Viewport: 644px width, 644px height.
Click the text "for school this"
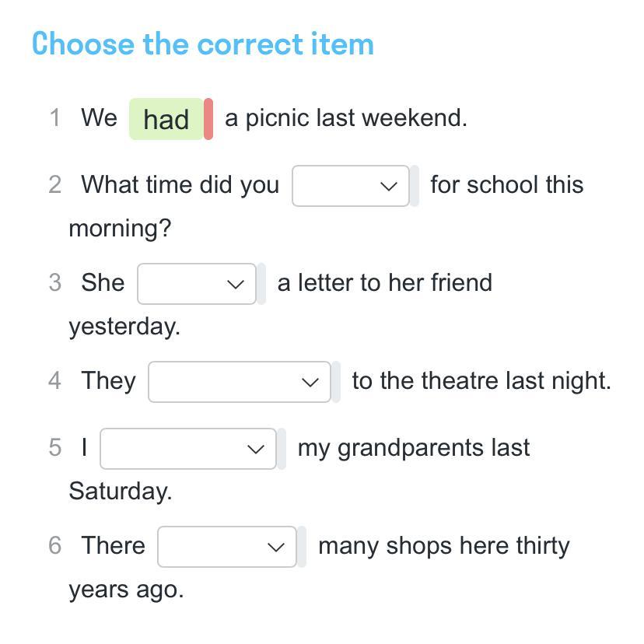506,185
